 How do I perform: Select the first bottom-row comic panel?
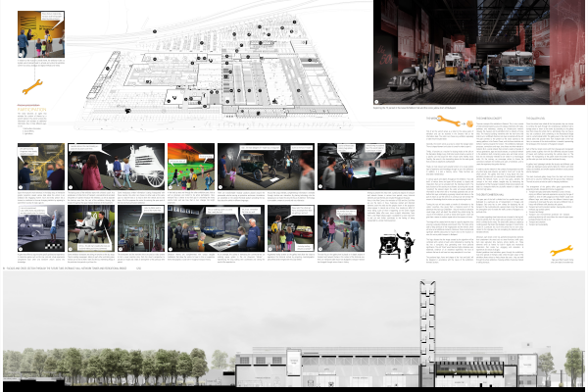[41, 227]
